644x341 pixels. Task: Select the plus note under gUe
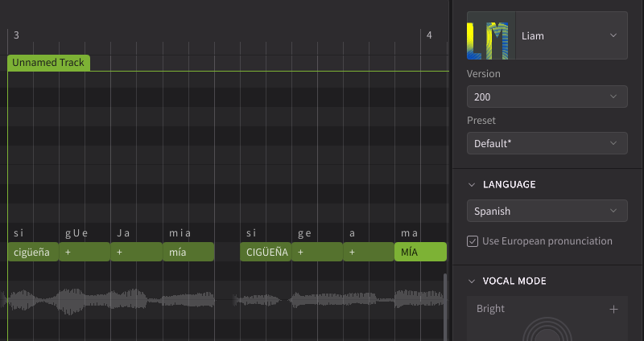[85, 252]
